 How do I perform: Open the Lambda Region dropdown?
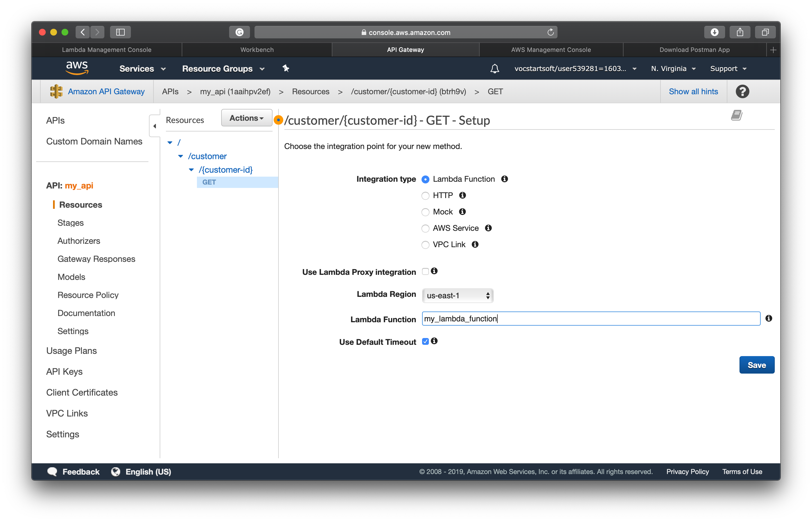[457, 296]
